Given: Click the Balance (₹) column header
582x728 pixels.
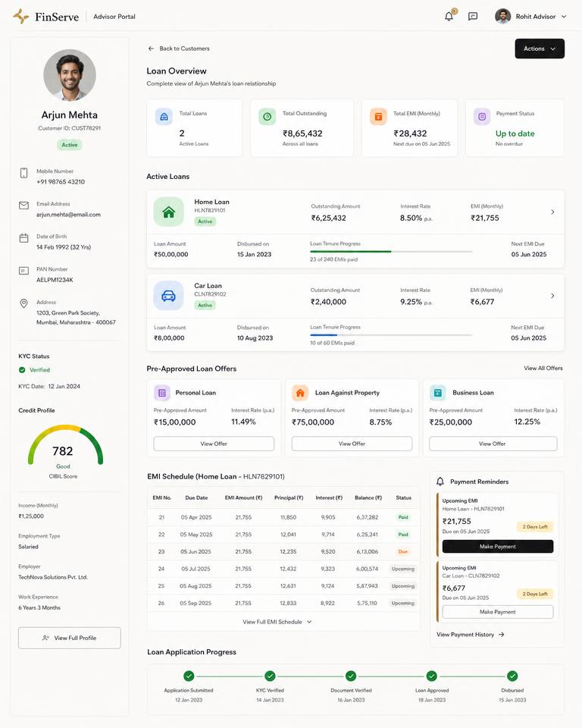Looking at the screenshot, I should point(368,497).
